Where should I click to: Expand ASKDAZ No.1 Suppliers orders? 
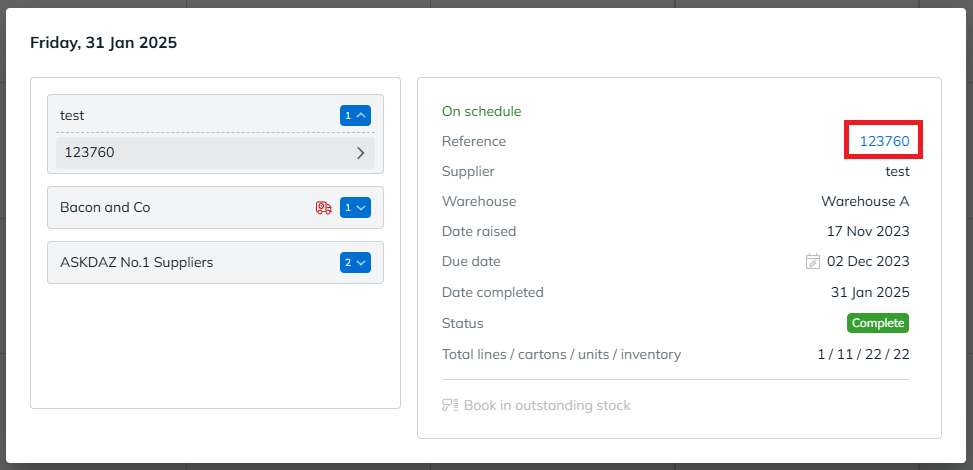[355, 263]
